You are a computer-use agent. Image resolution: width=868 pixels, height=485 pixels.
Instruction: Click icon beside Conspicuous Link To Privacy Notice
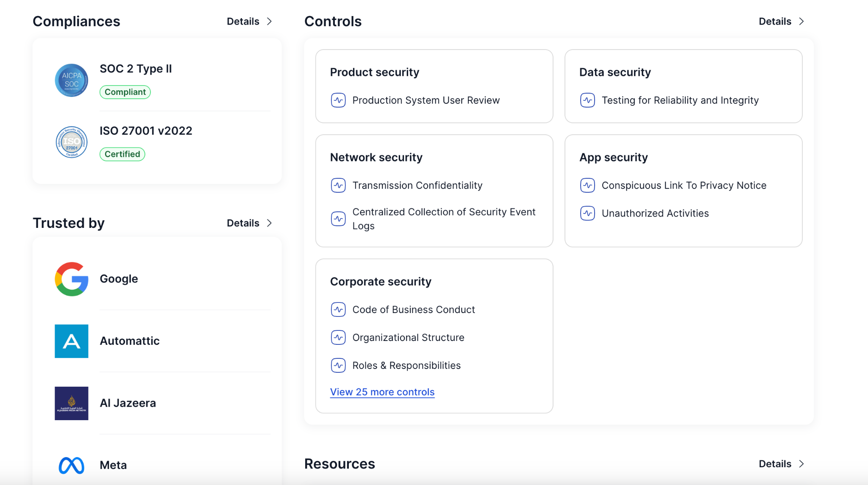[x=587, y=186]
